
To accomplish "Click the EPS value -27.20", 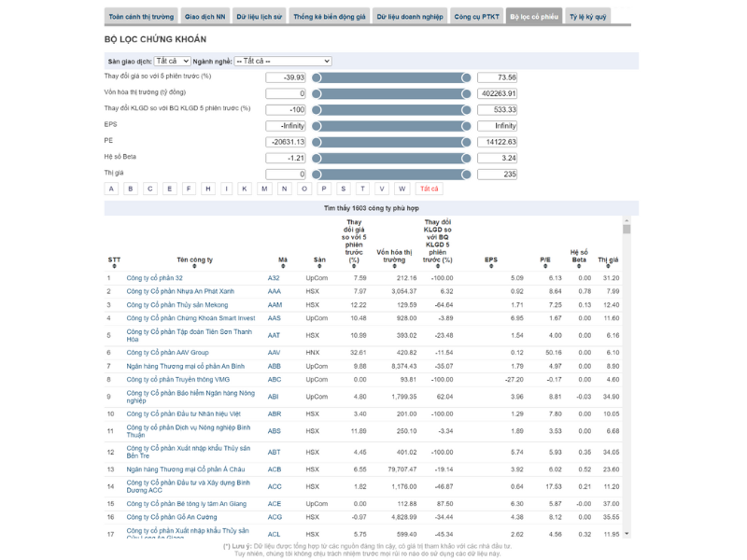I will [514, 380].
